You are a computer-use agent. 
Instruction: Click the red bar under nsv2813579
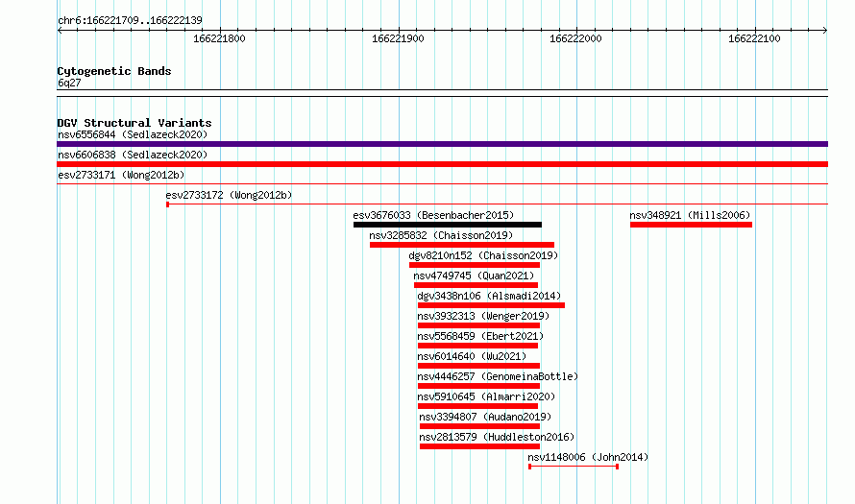(479, 446)
